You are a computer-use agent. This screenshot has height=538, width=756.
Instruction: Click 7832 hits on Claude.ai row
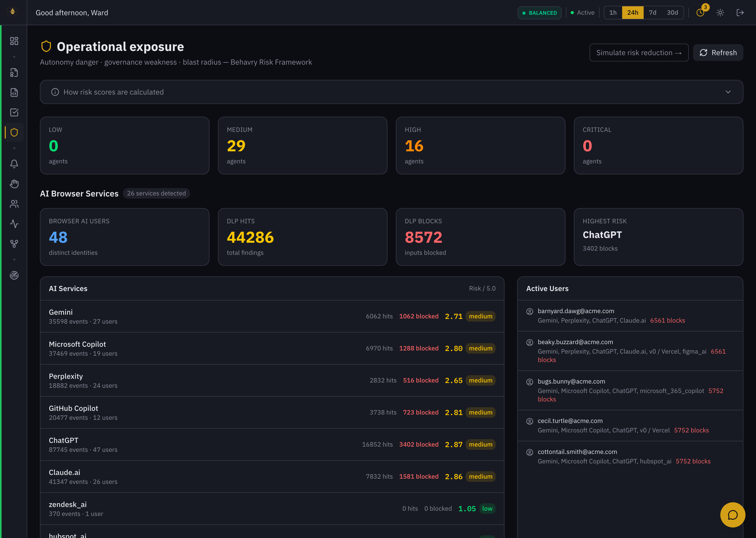379,477
